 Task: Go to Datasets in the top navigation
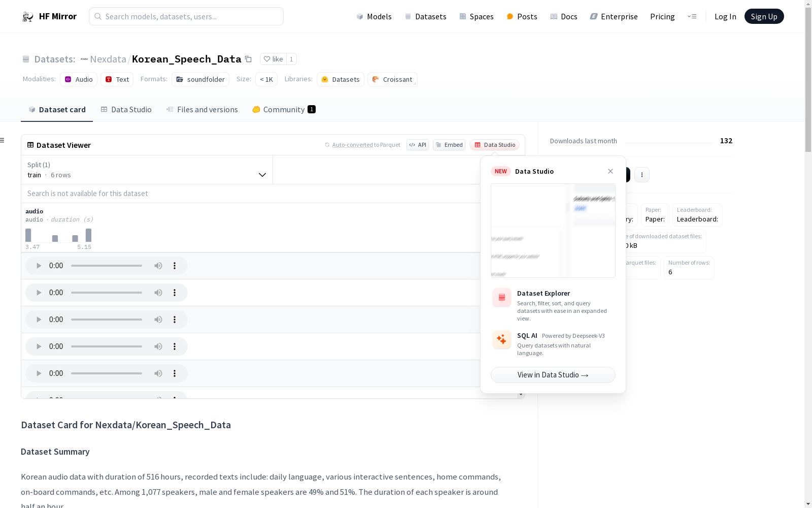click(425, 16)
